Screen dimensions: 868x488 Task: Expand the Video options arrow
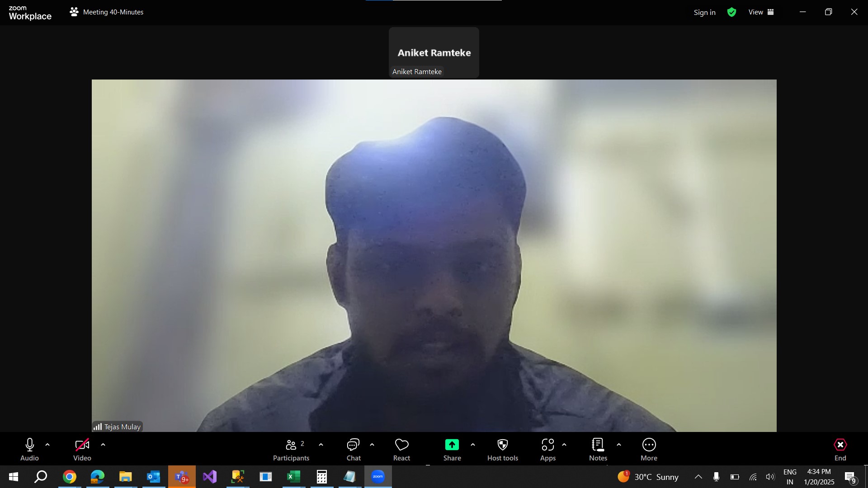pos(103,445)
